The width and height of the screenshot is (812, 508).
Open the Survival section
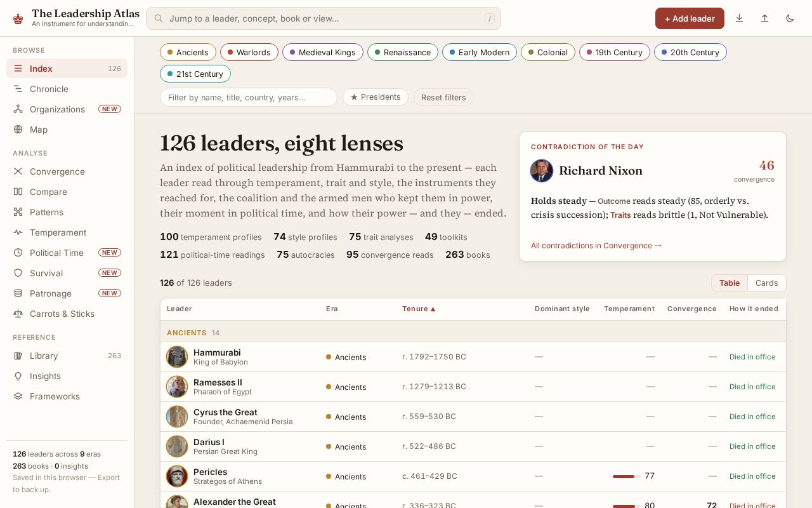[67, 273]
